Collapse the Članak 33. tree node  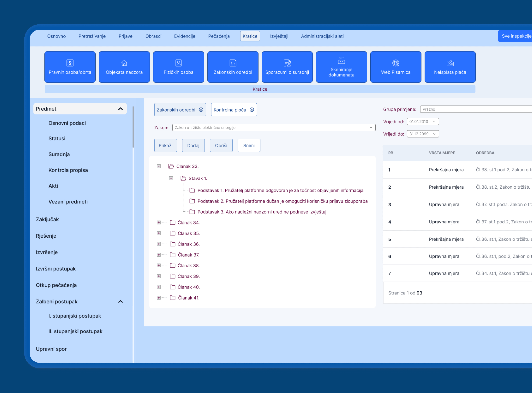point(159,166)
